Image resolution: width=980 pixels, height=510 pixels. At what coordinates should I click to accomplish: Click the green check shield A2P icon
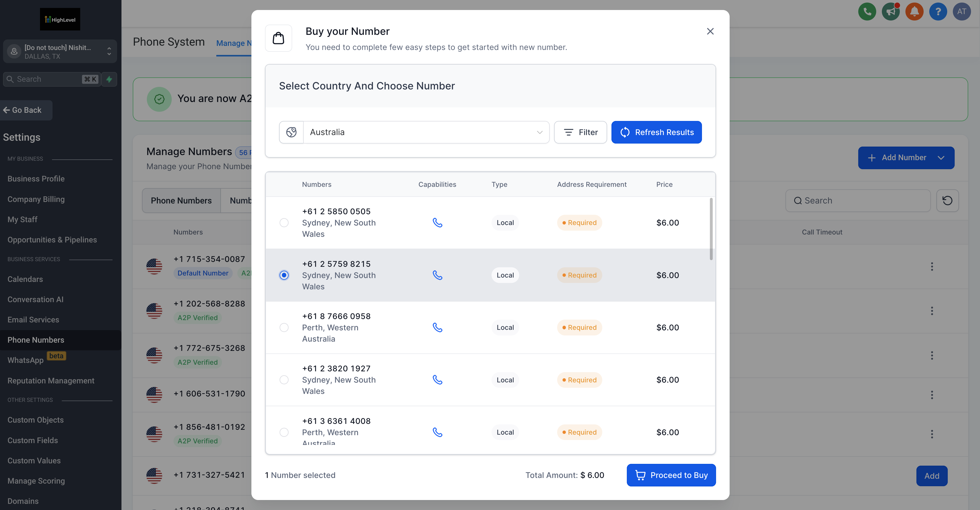[x=159, y=99]
